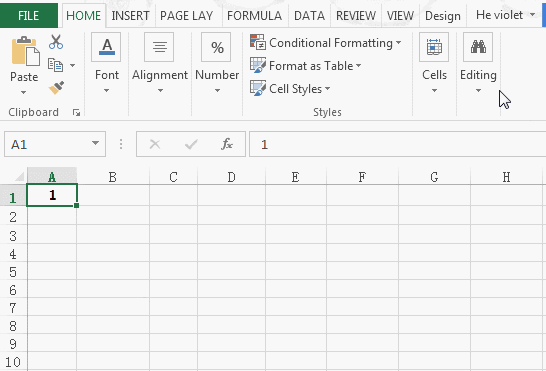
Task: Click the Cell Styles icon
Action: point(258,88)
